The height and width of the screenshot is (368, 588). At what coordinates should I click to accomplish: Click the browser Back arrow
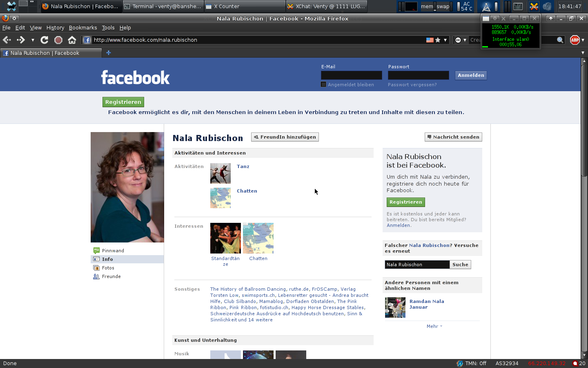click(7, 40)
